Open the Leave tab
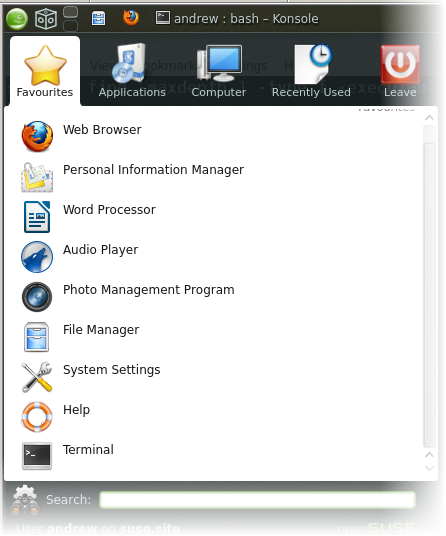 tap(400, 71)
